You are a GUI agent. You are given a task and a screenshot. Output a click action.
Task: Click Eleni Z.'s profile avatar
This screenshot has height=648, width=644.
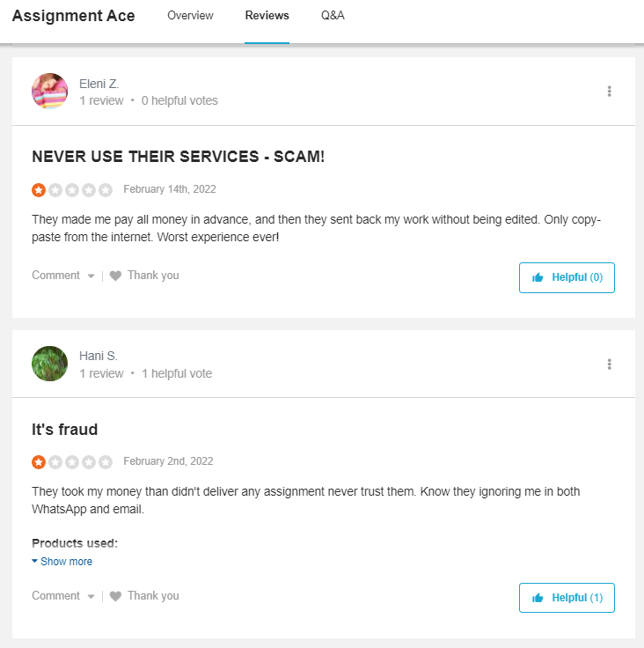tap(49, 91)
